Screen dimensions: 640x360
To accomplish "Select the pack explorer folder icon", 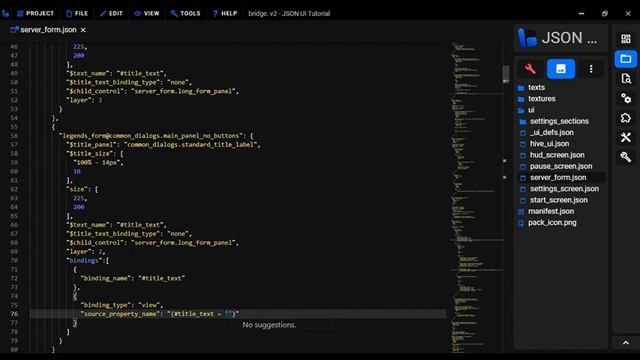I will pyautogui.click(x=626, y=59).
